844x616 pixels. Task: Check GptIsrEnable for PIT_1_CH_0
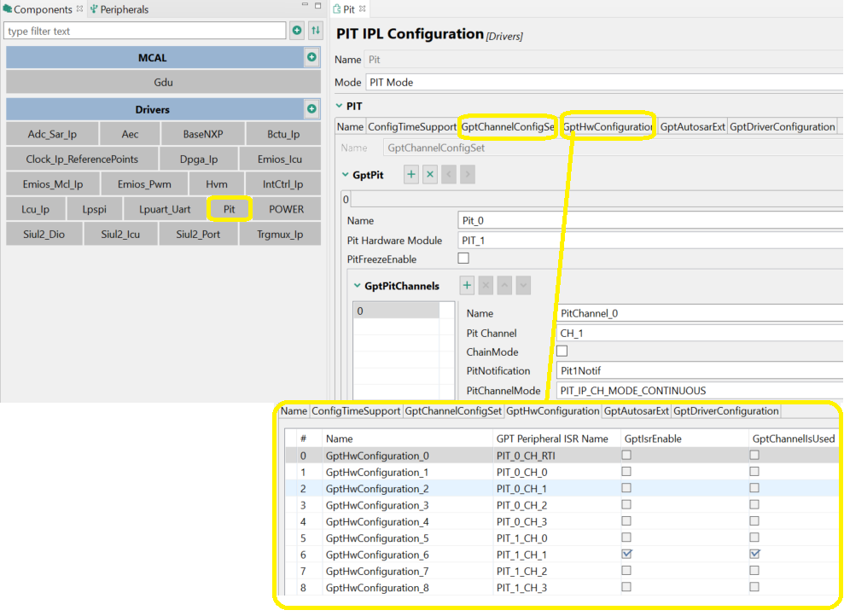(626, 537)
